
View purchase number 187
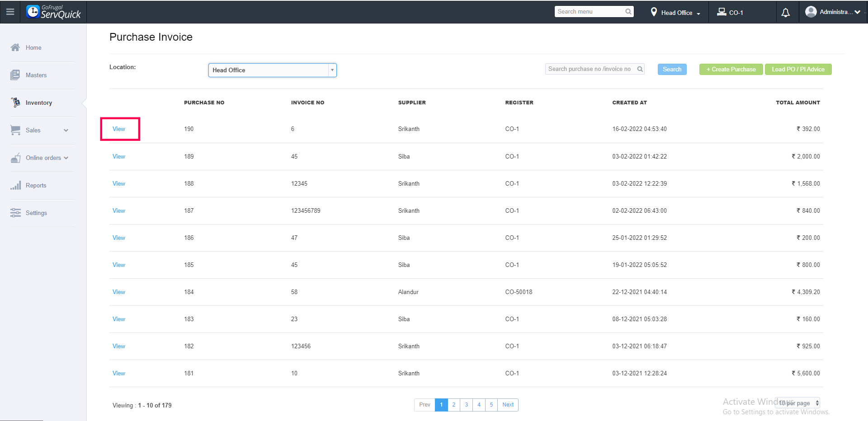(119, 210)
